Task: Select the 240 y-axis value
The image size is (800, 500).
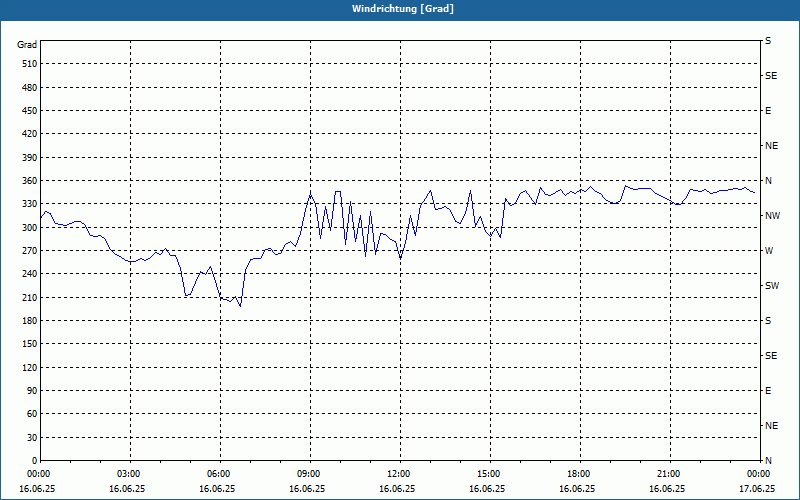Action: point(30,274)
